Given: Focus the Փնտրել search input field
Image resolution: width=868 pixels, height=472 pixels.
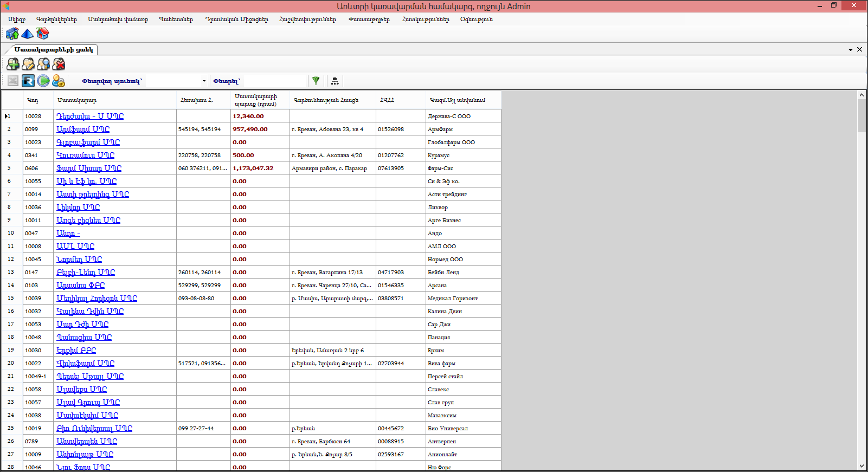Looking at the screenshot, I should coord(275,81).
